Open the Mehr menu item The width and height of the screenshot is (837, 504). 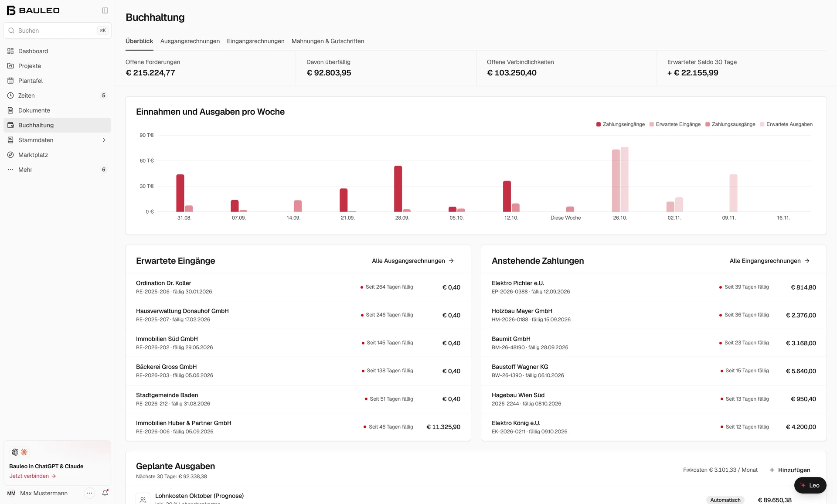coord(57,170)
